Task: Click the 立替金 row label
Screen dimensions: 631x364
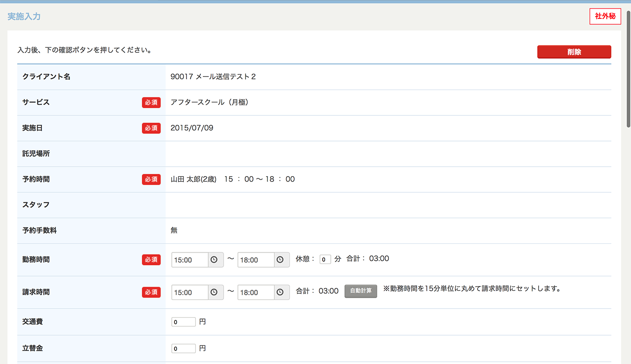Action: pyautogui.click(x=33, y=348)
